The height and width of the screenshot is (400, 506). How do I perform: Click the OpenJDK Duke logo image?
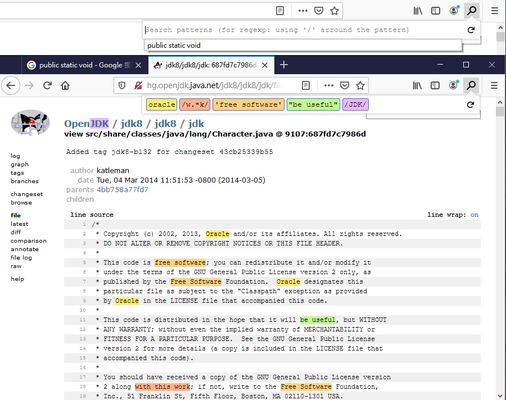pos(31,123)
